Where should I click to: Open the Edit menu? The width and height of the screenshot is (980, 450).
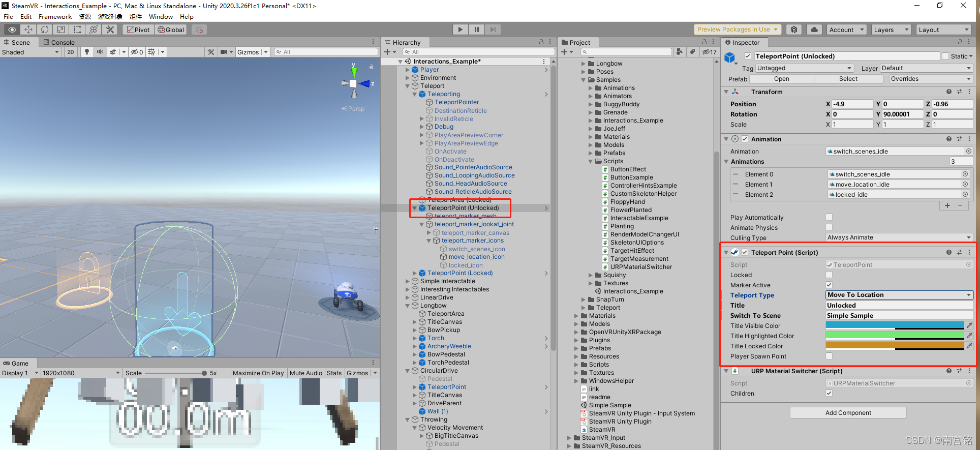pyautogui.click(x=26, y=16)
